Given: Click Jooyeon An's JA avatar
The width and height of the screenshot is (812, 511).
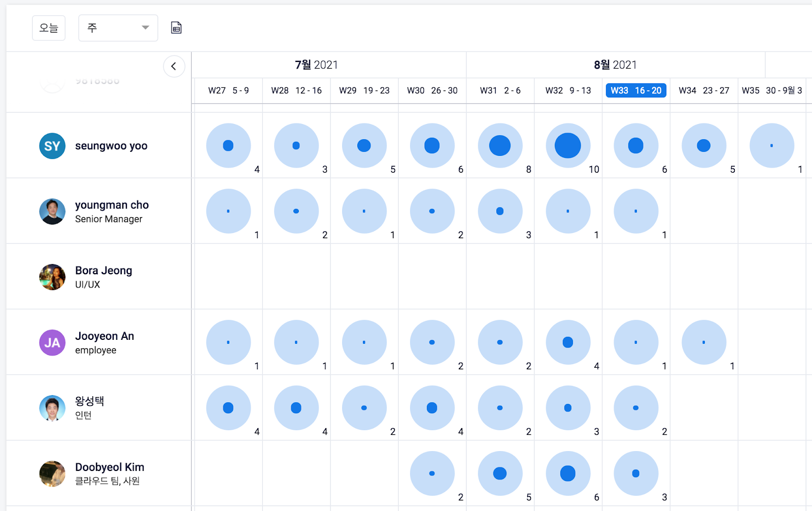Looking at the screenshot, I should click(x=52, y=343).
